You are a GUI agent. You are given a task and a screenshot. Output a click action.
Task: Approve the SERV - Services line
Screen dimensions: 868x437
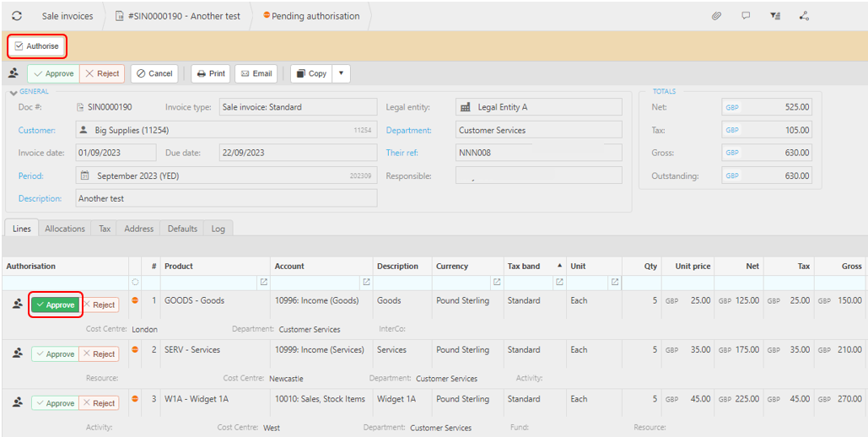point(56,354)
